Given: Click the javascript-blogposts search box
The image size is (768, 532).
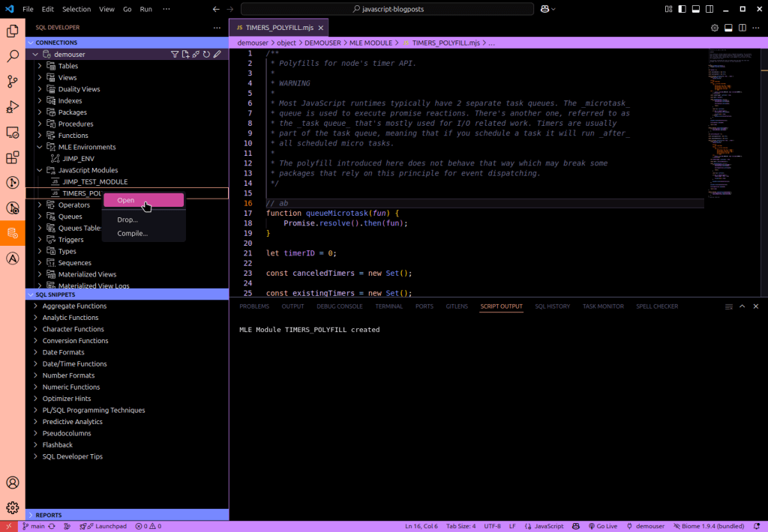Looking at the screenshot, I should (387, 9).
